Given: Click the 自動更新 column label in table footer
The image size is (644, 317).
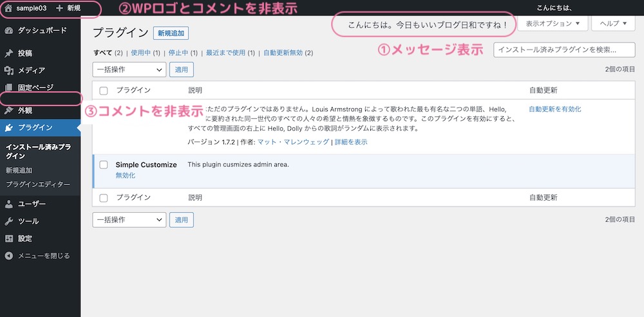Looking at the screenshot, I should click(544, 197).
